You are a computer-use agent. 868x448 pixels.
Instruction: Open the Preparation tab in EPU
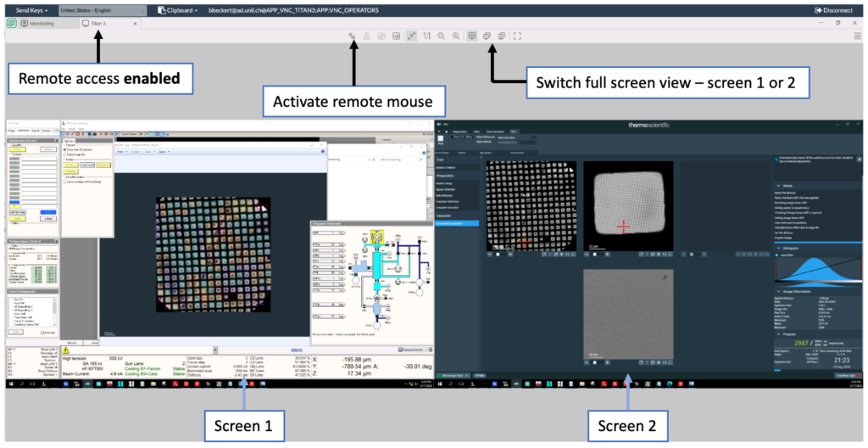[x=459, y=132]
